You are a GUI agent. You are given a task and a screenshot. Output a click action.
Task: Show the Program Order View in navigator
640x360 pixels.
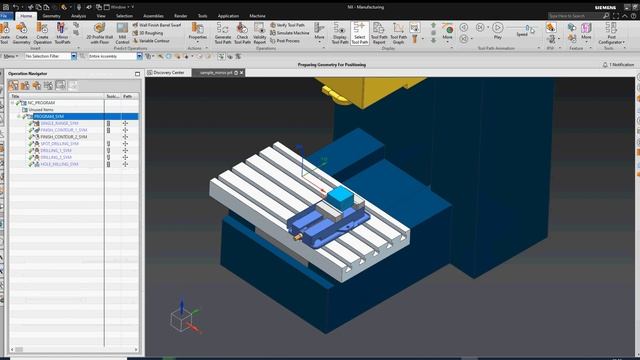click(13, 85)
